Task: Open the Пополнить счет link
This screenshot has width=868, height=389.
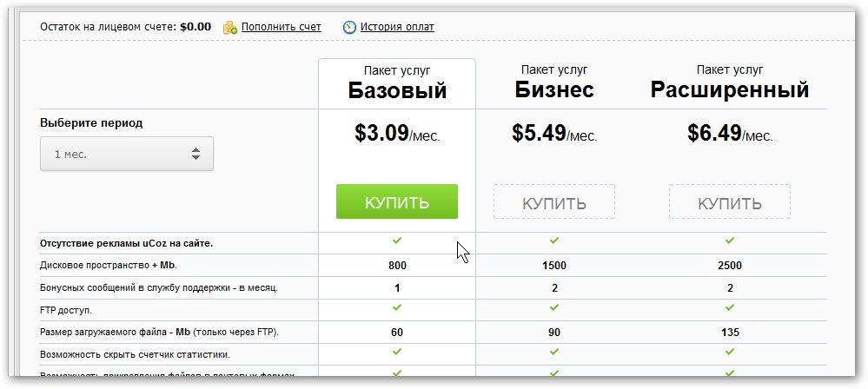Action: click(x=281, y=27)
